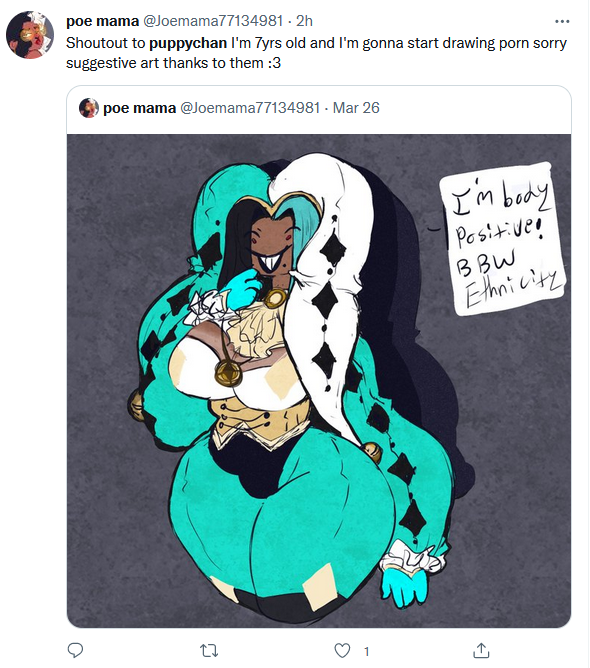Open the share icon menu
The height and width of the screenshot is (668, 590).
(x=481, y=651)
